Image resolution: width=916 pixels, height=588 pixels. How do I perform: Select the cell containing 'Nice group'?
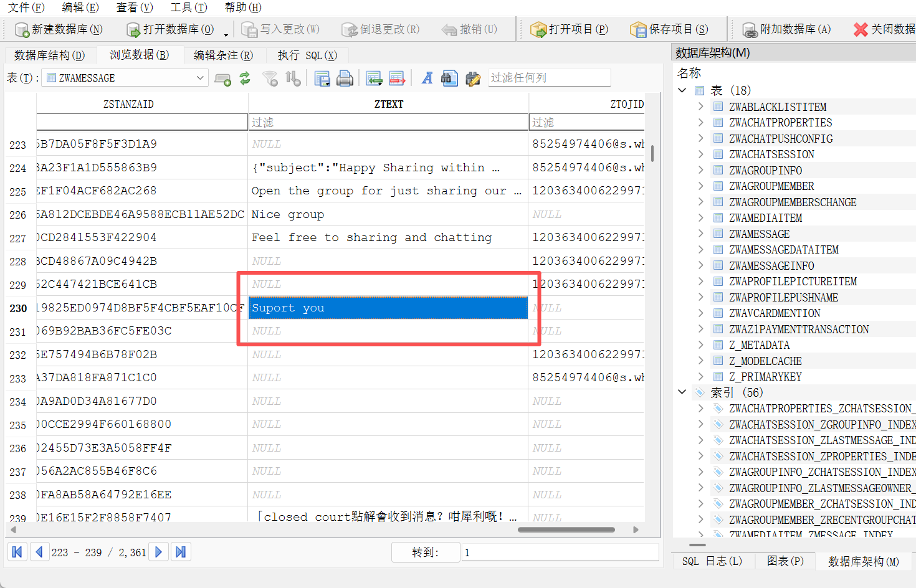pyautogui.click(x=388, y=214)
